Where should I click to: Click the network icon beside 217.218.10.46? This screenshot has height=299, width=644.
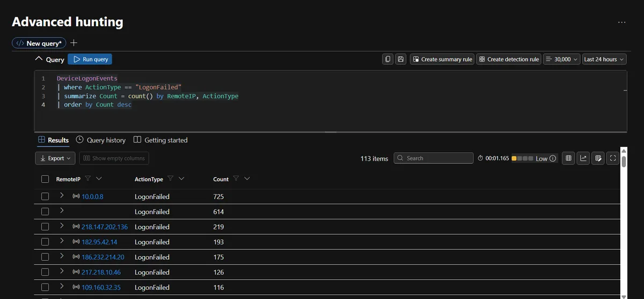(76, 272)
